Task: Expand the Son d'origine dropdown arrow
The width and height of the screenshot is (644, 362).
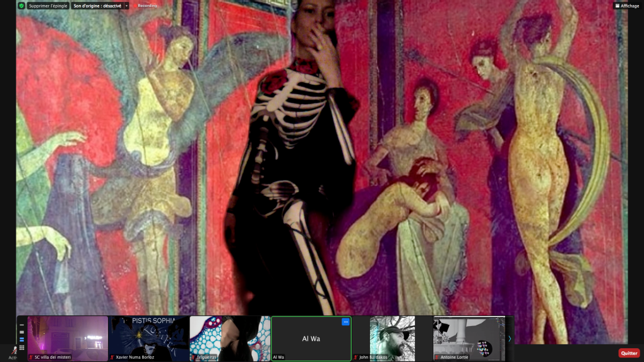Action: click(x=127, y=6)
